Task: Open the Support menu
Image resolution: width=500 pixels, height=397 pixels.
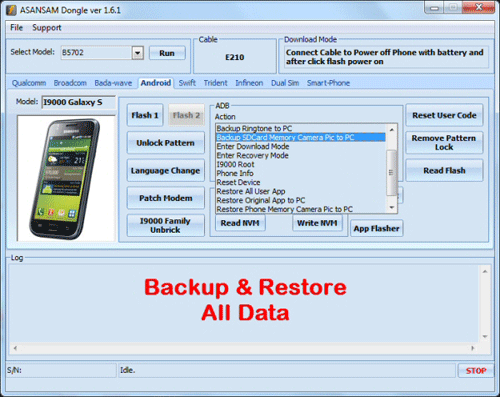Action: click(47, 28)
